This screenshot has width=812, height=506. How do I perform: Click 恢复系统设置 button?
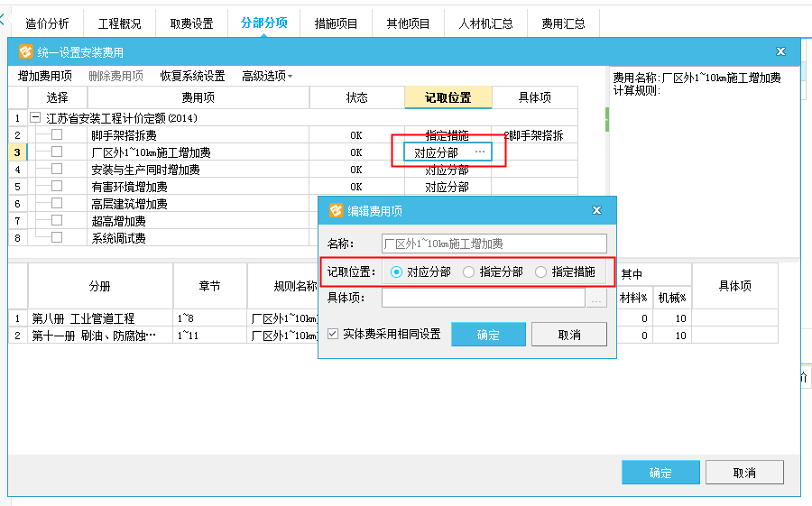point(192,77)
